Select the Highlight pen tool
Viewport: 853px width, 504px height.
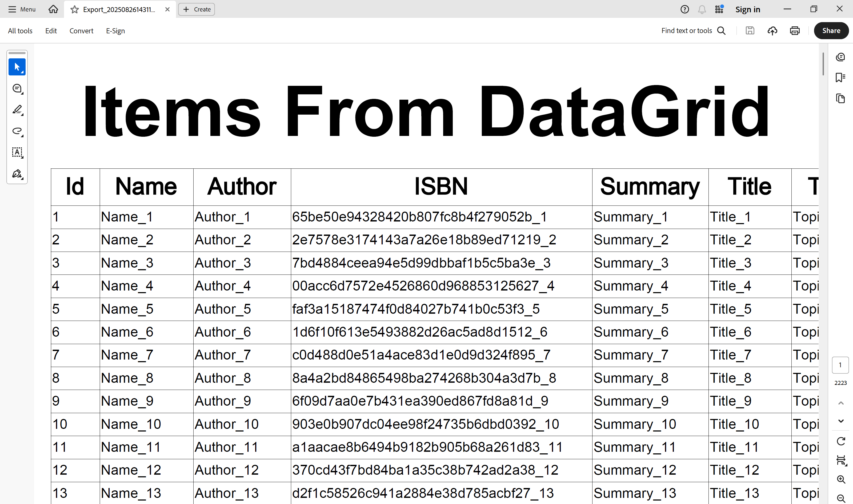pyautogui.click(x=17, y=109)
